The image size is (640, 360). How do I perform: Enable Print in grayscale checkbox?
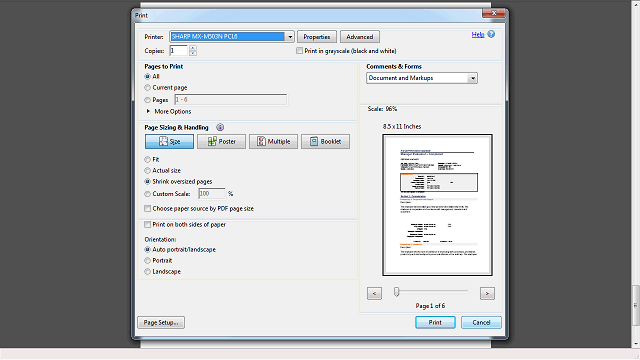click(300, 51)
